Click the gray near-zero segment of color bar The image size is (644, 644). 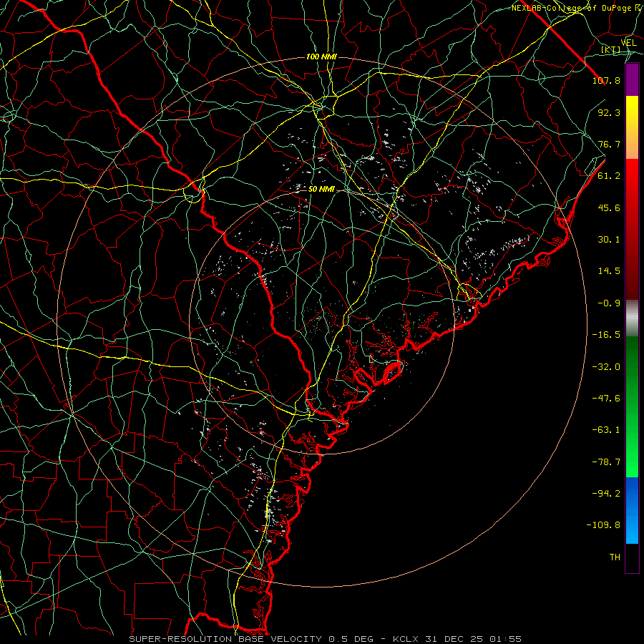click(x=632, y=318)
